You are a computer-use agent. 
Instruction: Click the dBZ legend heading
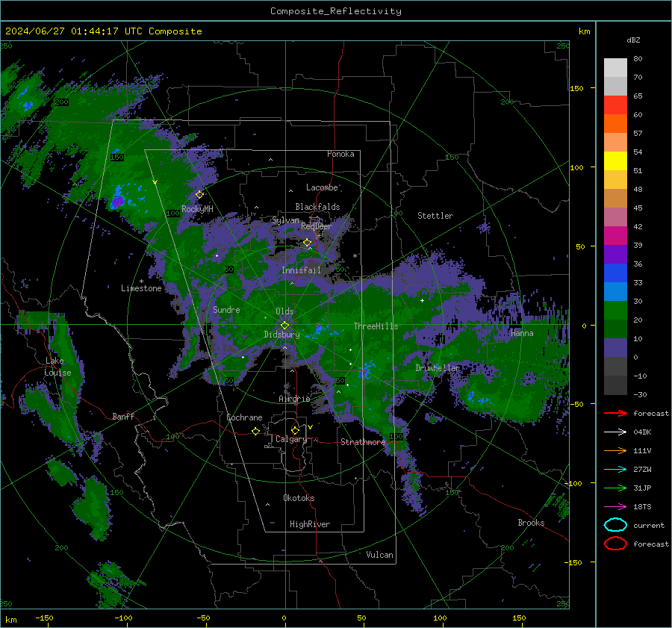click(633, 40)
